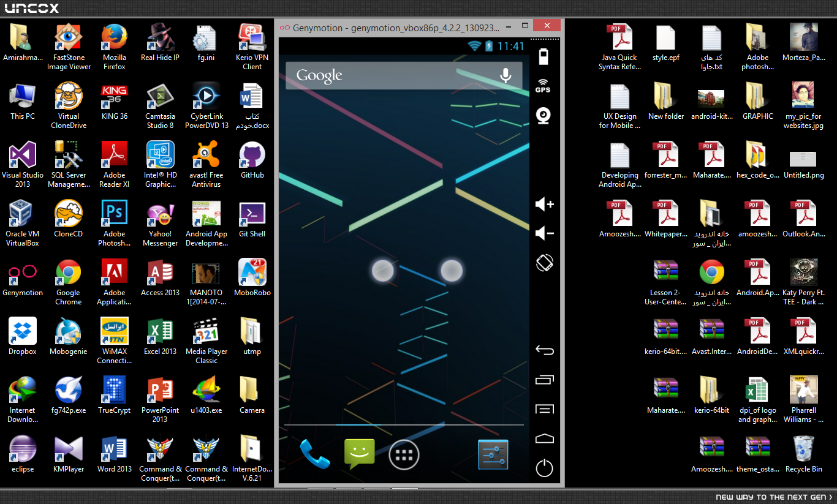Click the Android status bar clock 11:41
This screenshot has height=504, width=837.
pos(510,46)
